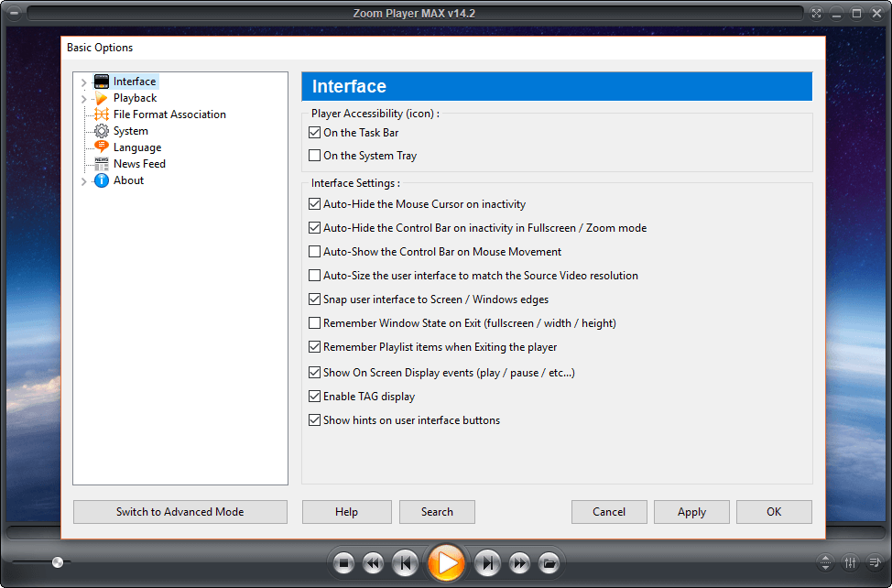Viewport: 892px width, 588px height.
Task: Apply the option changes
Action: (691, 512)
